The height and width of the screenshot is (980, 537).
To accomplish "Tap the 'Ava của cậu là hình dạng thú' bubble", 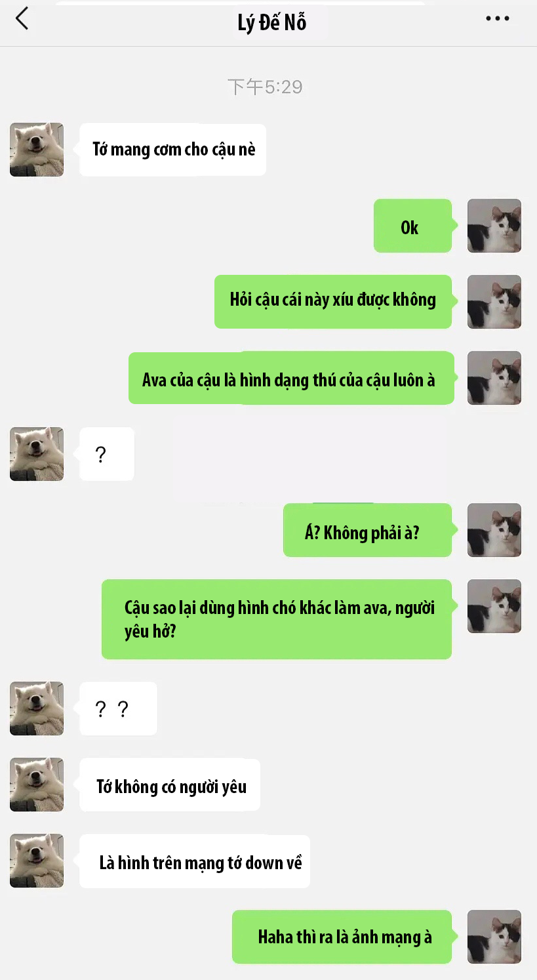I will point(291,378).
